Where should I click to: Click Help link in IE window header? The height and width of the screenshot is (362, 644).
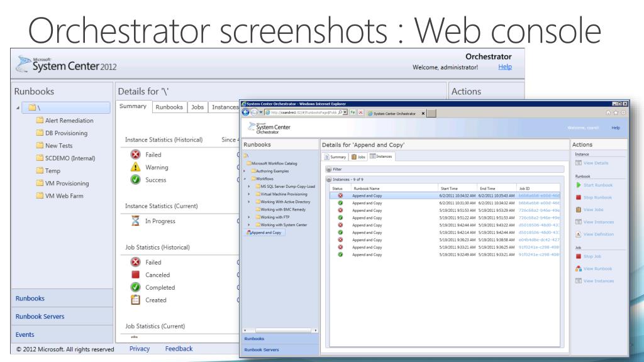[616, 128]
